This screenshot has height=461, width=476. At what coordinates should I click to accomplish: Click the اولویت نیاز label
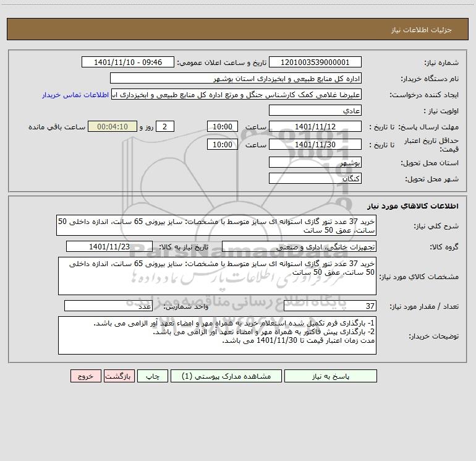point(441,111)
